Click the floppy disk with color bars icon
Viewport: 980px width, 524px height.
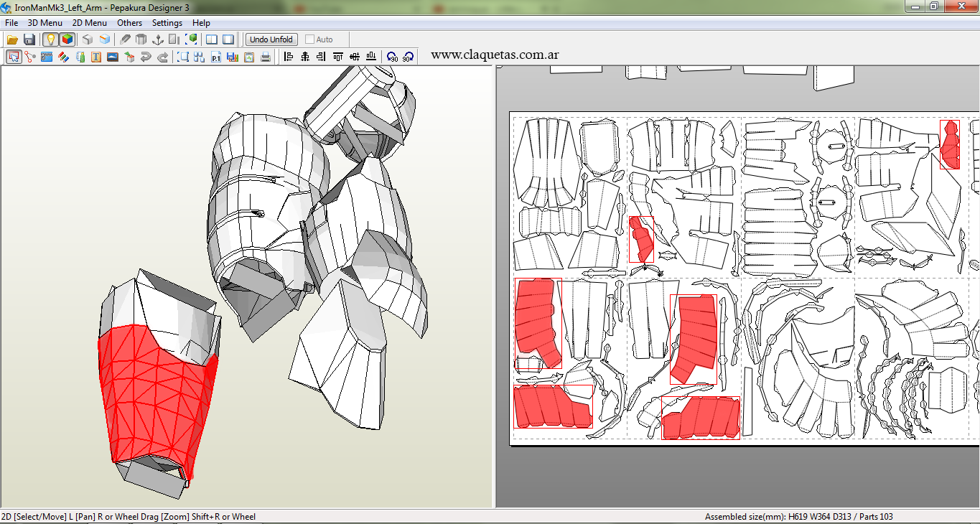tap(233, 57)
